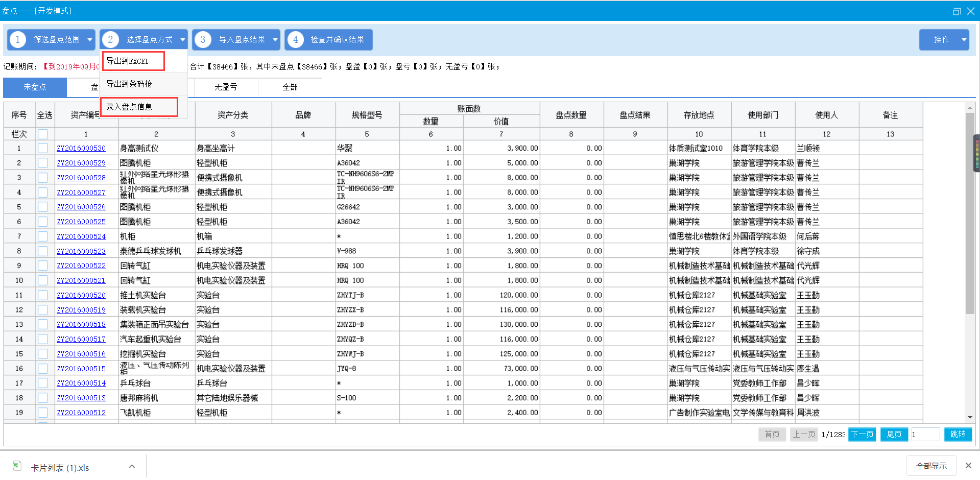Click the page number input field
Viewport: 980px width, 480px height.
(925, 434)
